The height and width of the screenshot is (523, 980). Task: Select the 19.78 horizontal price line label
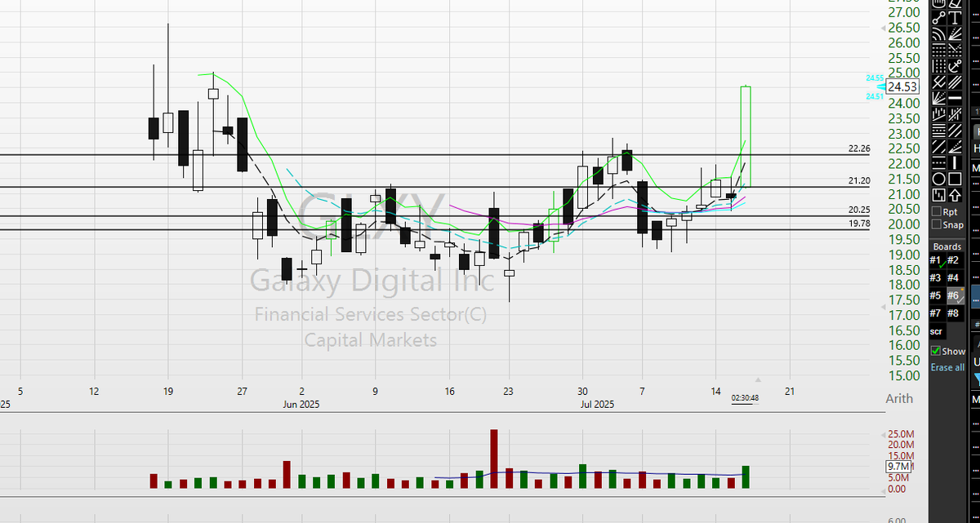coord(859,223)
